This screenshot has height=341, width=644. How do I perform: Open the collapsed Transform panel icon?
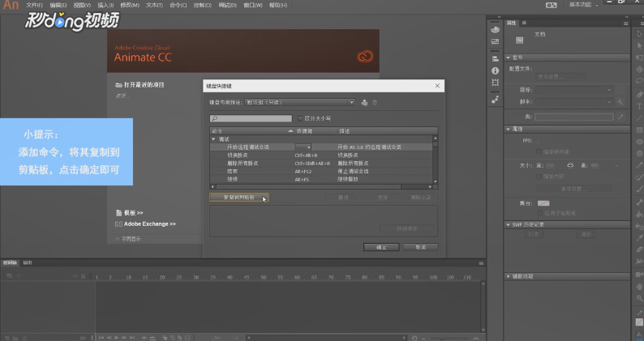pos(495,83)
